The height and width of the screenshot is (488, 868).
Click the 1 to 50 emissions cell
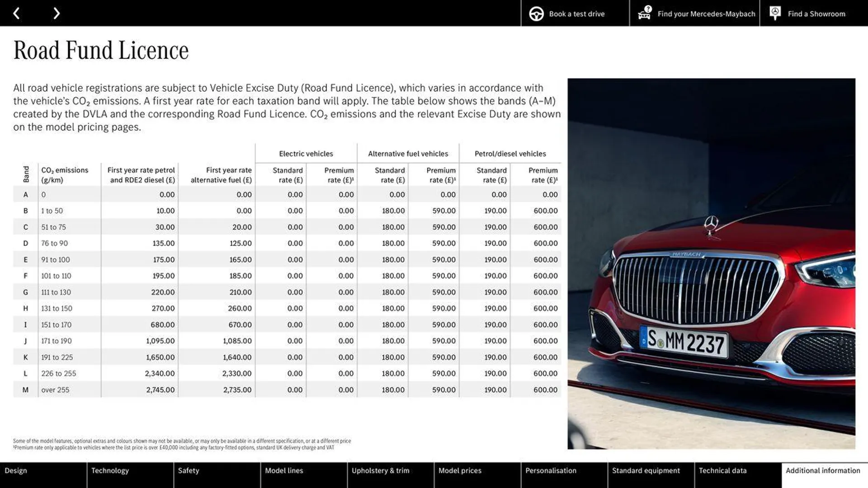click(52, 211)
